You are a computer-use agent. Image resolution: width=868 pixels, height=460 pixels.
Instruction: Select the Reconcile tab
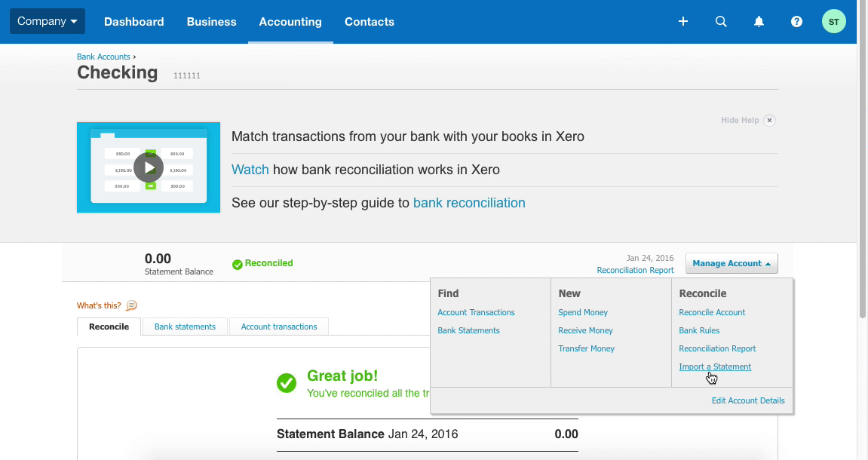coord(109,327)
